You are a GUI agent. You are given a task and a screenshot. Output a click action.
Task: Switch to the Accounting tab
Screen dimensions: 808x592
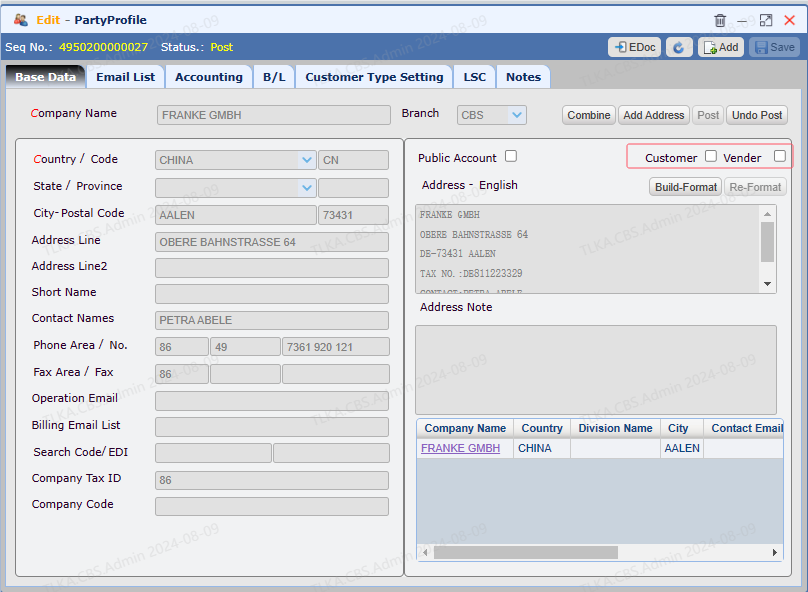[209, 77]
